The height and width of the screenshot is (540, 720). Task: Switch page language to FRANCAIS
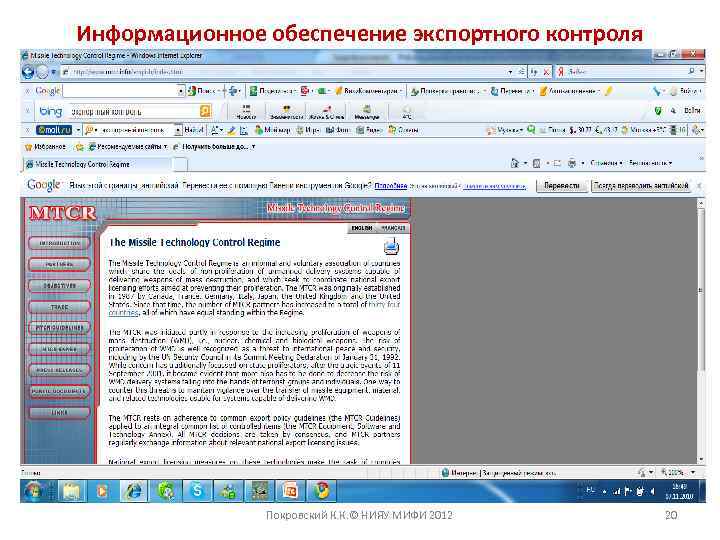(x=393, y=228)
